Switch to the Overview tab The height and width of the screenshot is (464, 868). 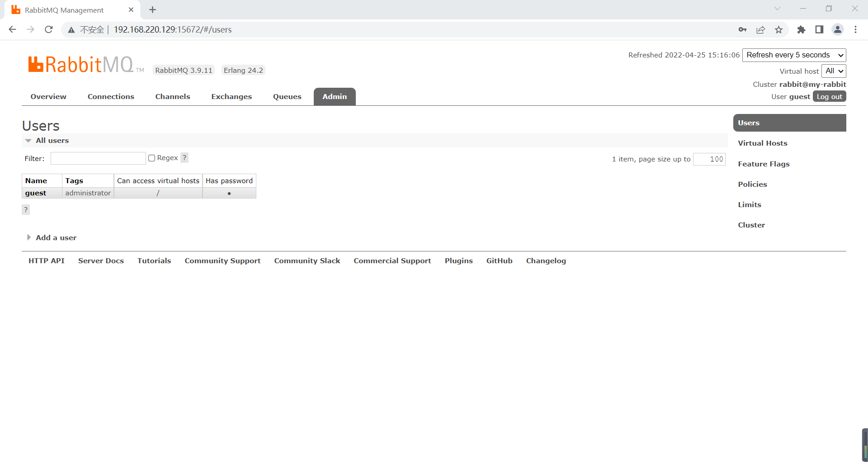(48, 97)
